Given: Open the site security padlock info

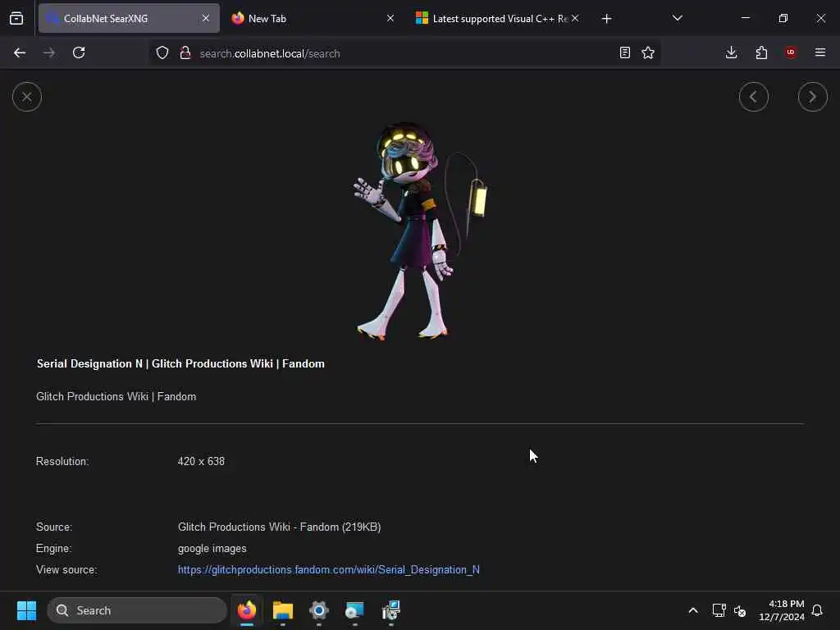Looking at the screenshot, I should click(185, 53).
